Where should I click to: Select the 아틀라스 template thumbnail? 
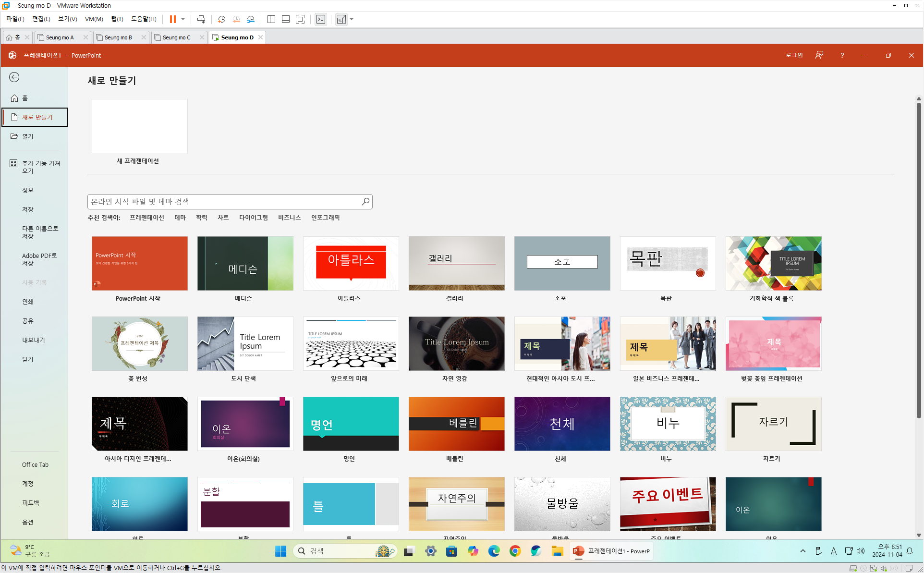(x=351, y=263)
